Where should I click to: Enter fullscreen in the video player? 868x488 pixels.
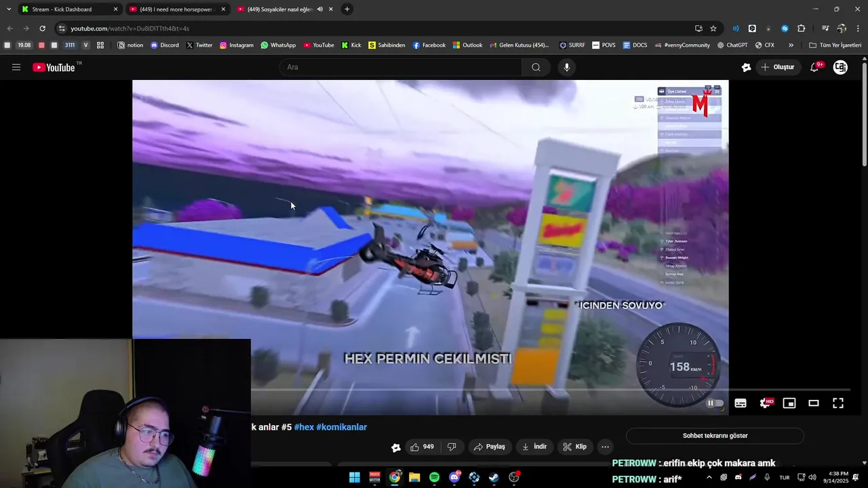click(838, 403)
